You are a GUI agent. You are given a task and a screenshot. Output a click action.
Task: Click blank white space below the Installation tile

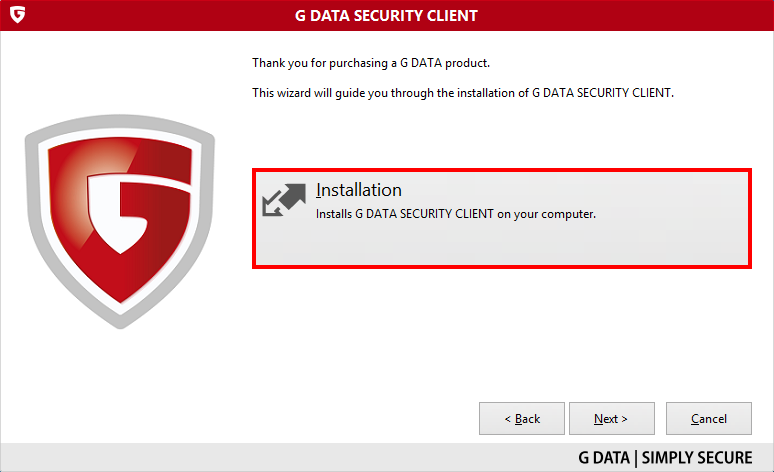coord(500,330)
